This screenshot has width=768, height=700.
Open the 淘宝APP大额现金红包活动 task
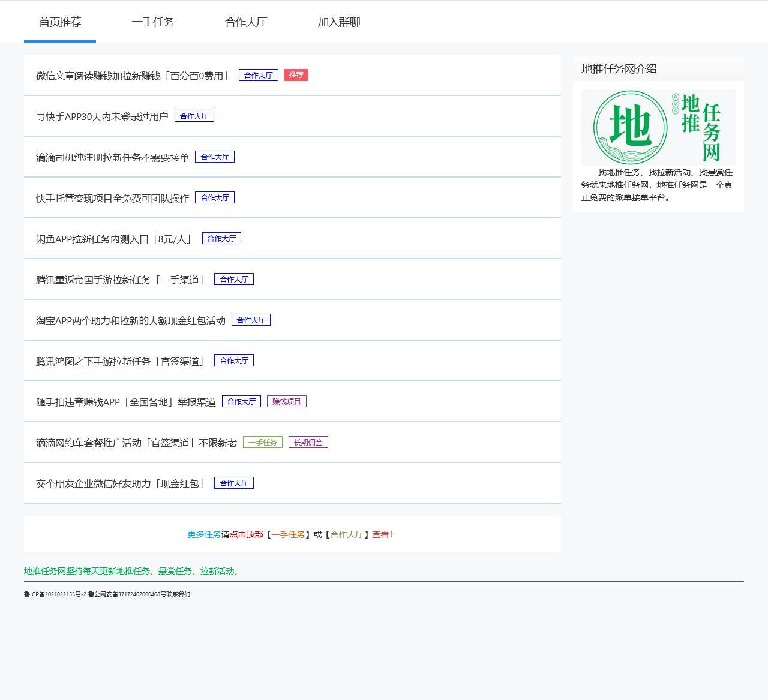point(130,320)
